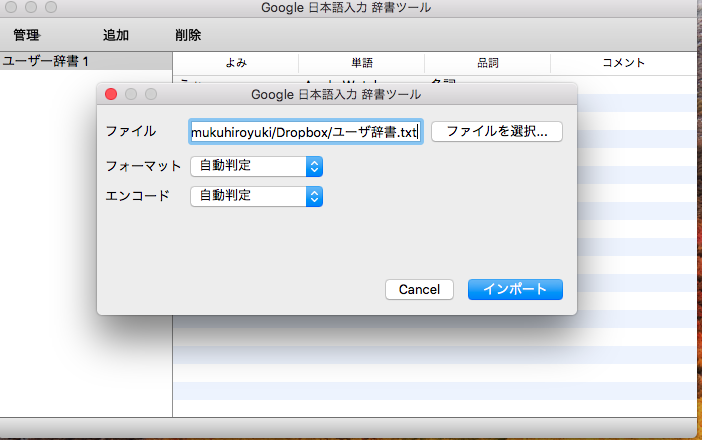
Task: Click the よみ column header
Action: tap(235, 63)
